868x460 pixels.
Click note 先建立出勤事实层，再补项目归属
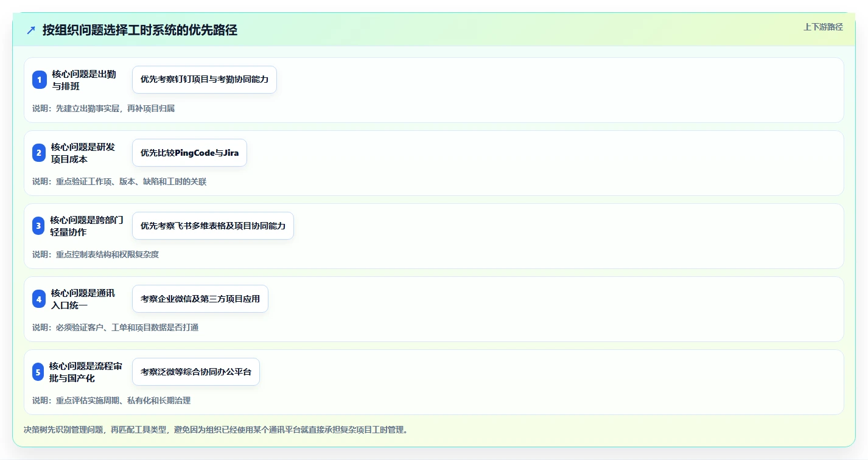[x=103, y=108]
